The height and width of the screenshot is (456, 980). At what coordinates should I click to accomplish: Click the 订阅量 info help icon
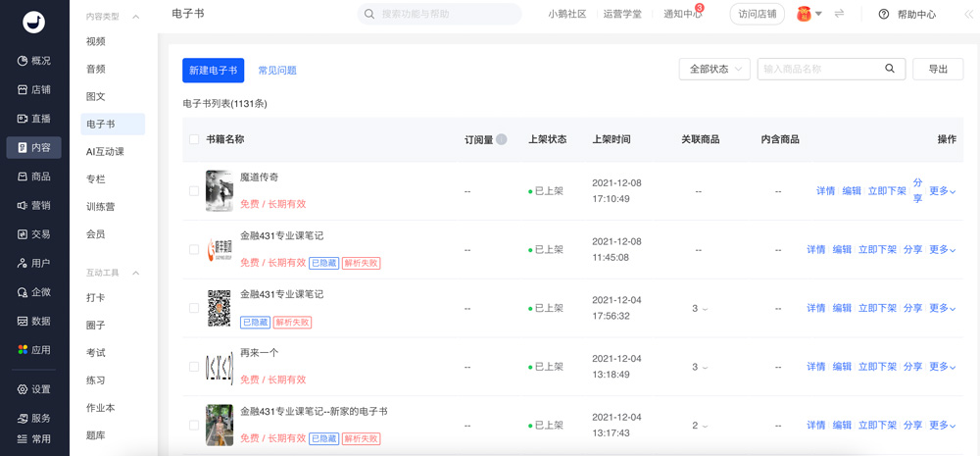point(502,139)
